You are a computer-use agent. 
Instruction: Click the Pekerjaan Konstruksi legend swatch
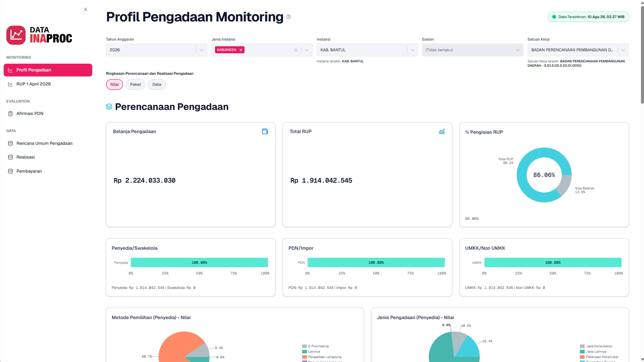(x=582, y=357)
